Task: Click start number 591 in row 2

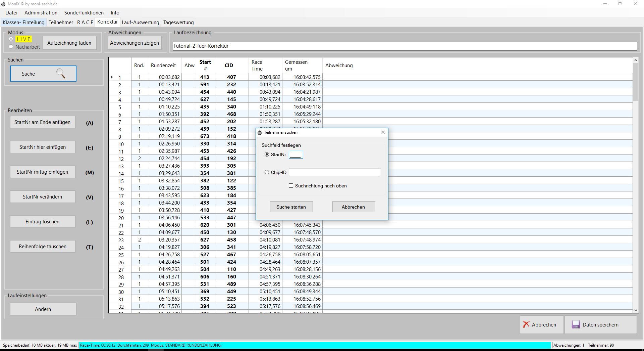Action: 205,85
